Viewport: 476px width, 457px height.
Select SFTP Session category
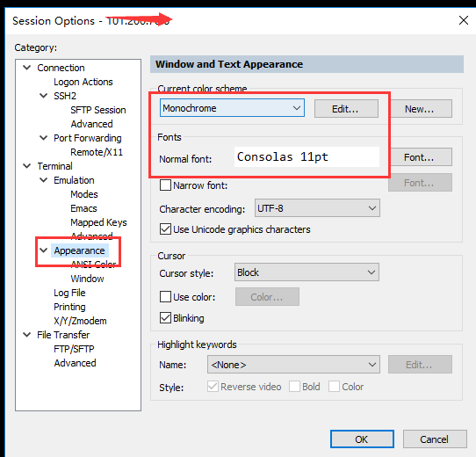point(98,110)
